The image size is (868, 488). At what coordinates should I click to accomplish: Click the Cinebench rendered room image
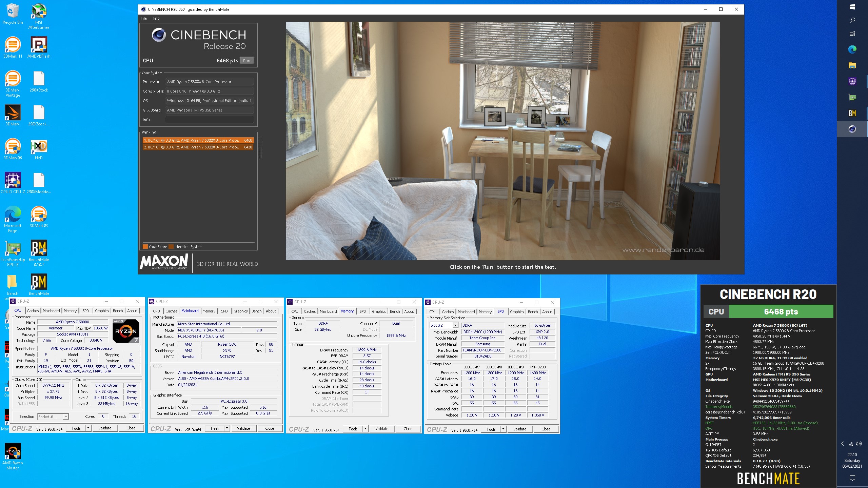502,141
